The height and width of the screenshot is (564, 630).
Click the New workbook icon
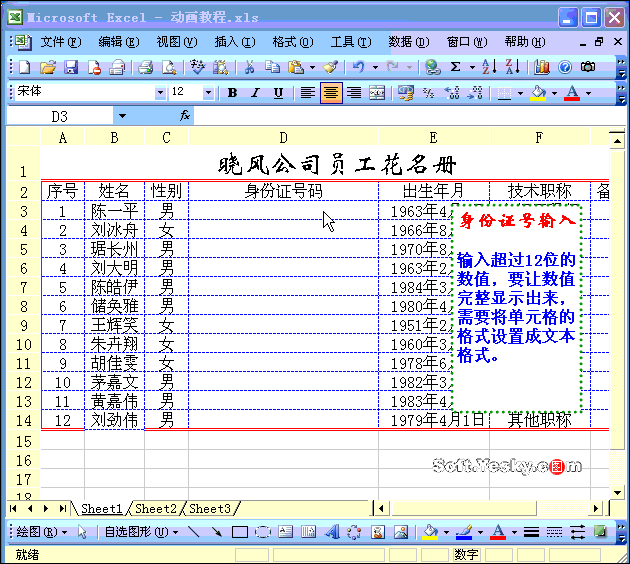tap(25, 67)
